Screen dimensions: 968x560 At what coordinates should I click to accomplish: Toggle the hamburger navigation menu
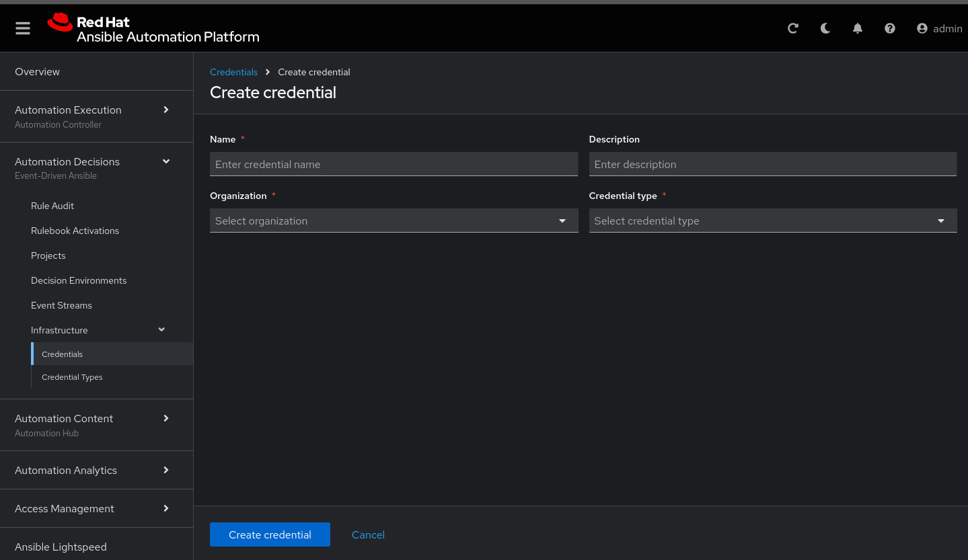click(23, 28)
